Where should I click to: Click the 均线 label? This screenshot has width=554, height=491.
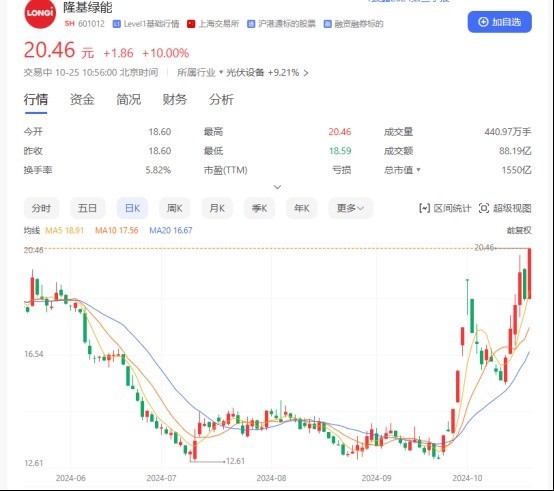[32, 230]
